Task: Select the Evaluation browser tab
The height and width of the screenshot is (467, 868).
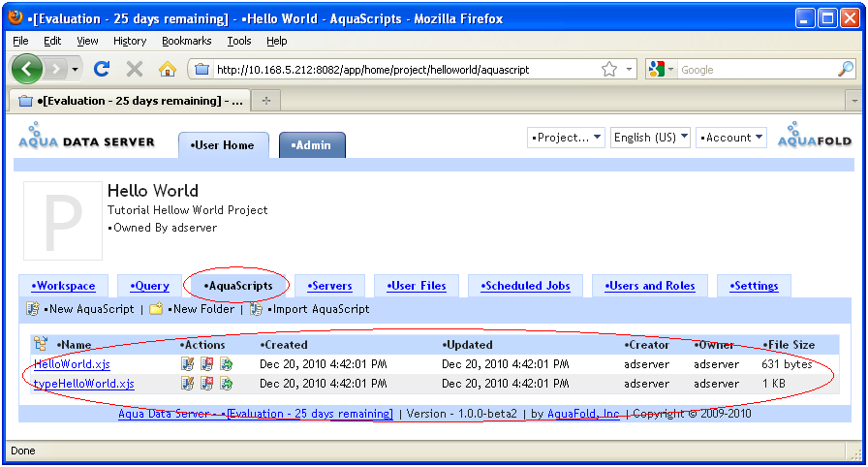Action: pos(130,101)
